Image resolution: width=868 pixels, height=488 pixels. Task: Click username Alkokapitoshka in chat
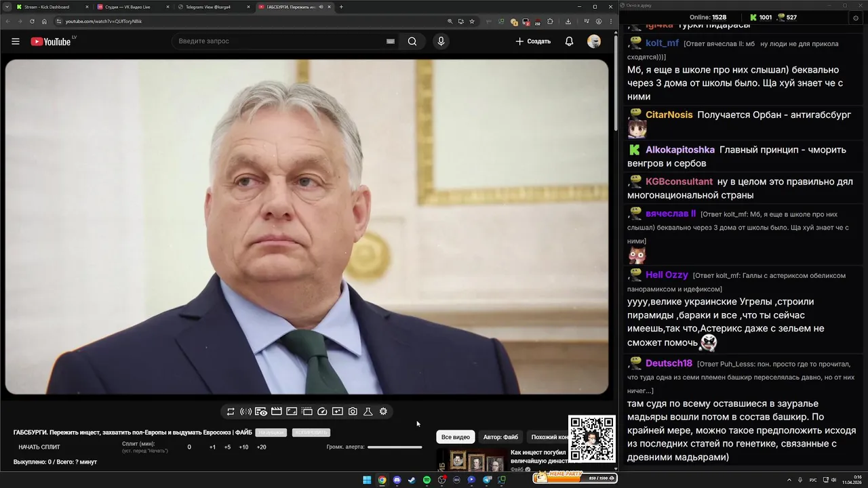[680, 149]
